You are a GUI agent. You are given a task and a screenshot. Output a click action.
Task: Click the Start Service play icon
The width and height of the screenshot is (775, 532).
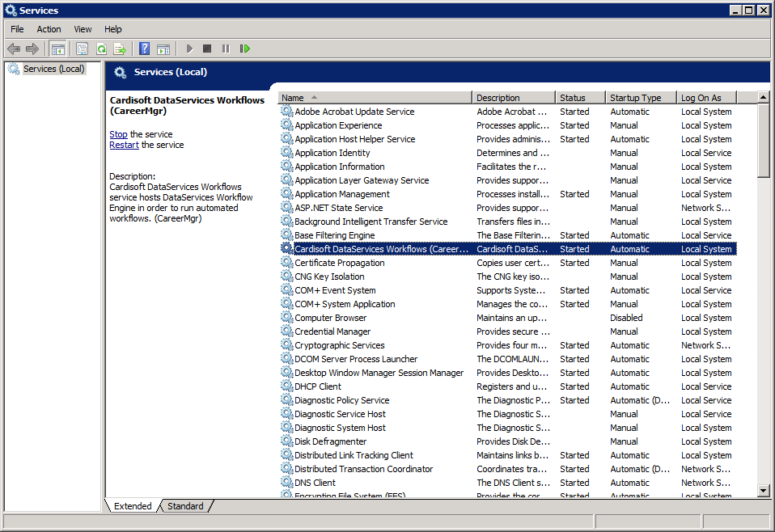(x=189, y=49)
